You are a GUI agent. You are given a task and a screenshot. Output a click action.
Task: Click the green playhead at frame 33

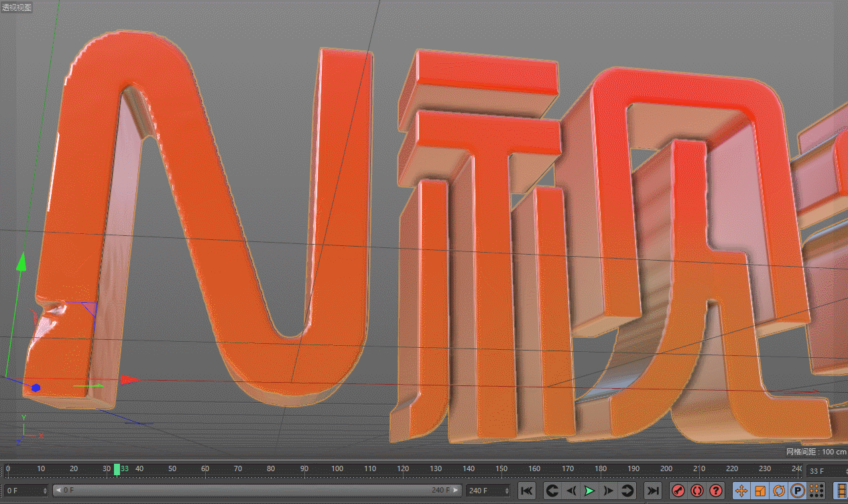coord(117,469)
